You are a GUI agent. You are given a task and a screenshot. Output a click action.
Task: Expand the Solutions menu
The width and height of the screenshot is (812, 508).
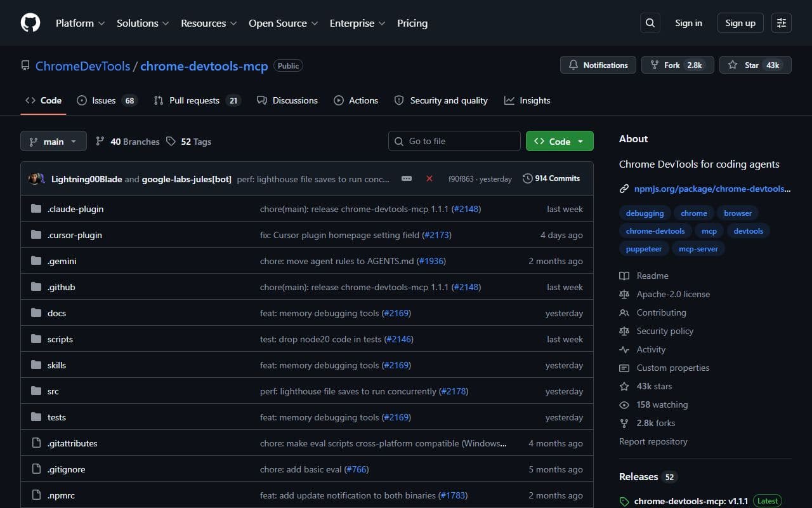(x=143, y=23)
